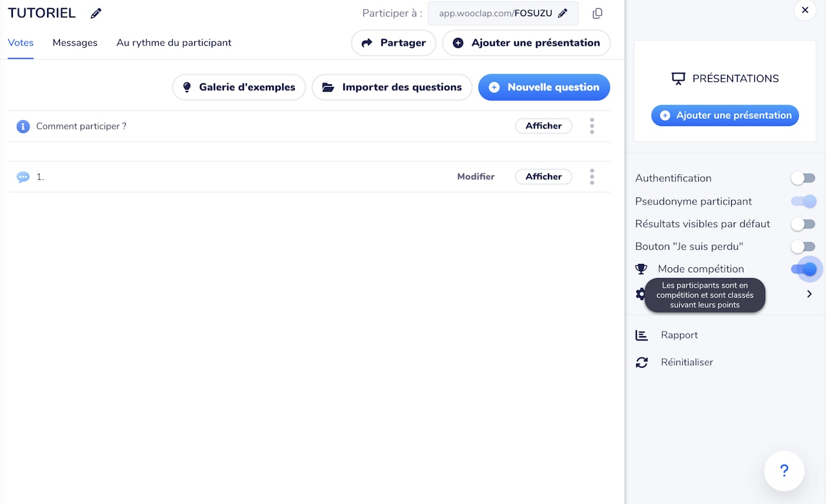Click the Réinitialiser refresh icon
This screenshot has width=826, height=504.
(x=641, y=362)
